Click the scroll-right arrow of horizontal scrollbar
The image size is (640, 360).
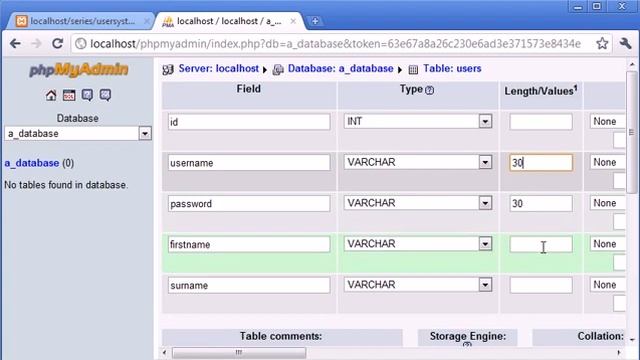618,352
